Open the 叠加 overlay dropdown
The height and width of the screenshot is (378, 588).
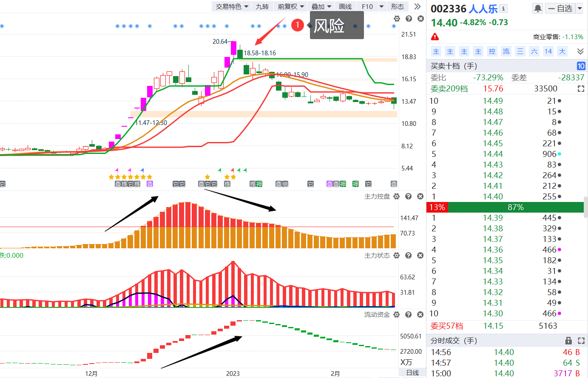point(321,6)
